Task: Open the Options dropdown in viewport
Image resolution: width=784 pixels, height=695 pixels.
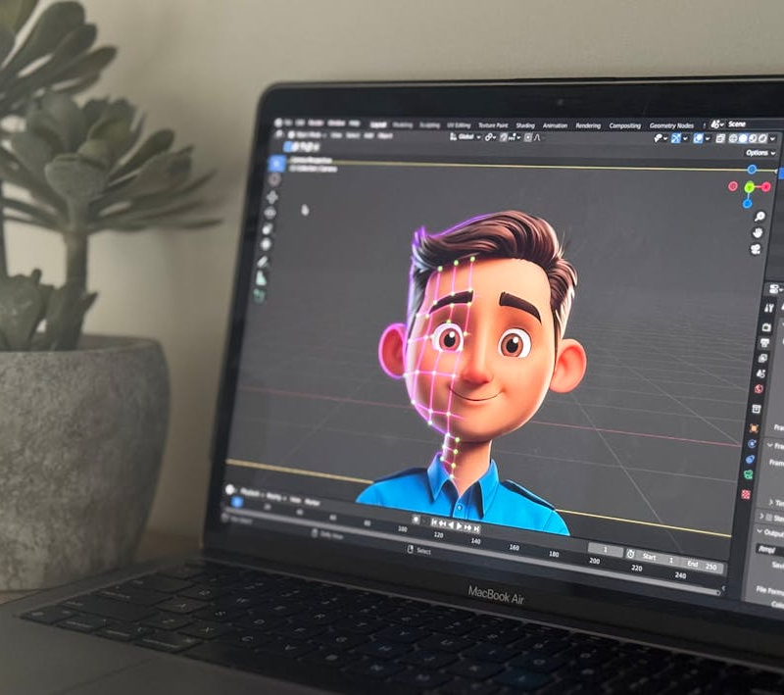Action: coord(760,153)
